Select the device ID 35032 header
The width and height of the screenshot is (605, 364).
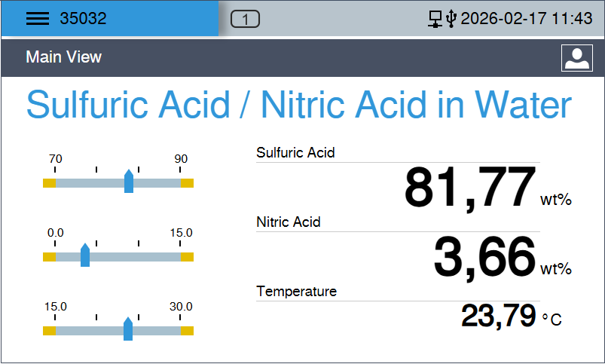[83, 19]
